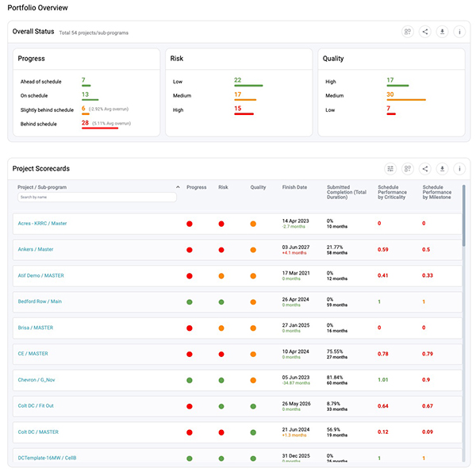Click the share icon in Project Scorecards
476x476 pixels.
coord(425,168)
